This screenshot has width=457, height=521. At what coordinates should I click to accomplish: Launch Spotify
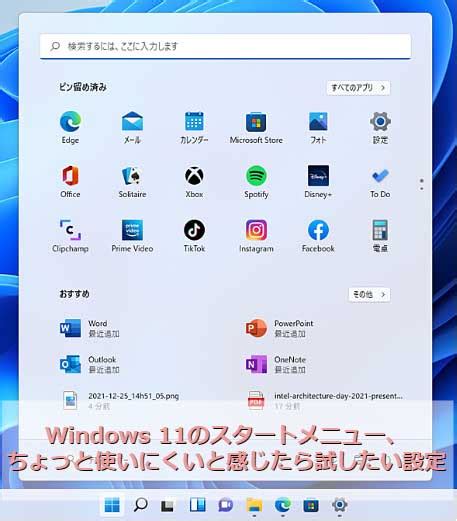(x=256, y=182)
